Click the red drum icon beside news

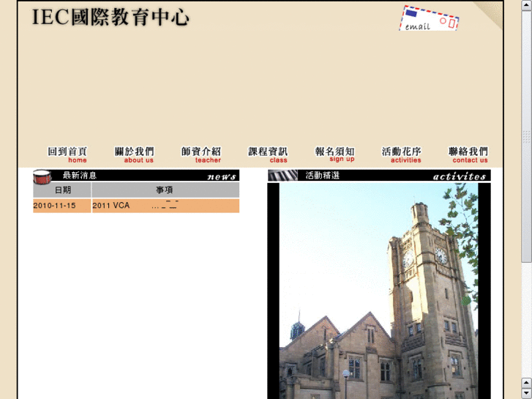coord(42,176)
